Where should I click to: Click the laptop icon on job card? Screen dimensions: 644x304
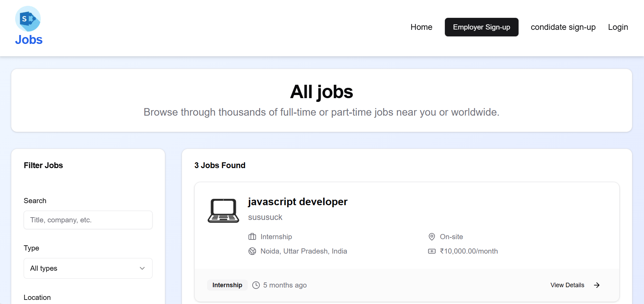(223, 211)
